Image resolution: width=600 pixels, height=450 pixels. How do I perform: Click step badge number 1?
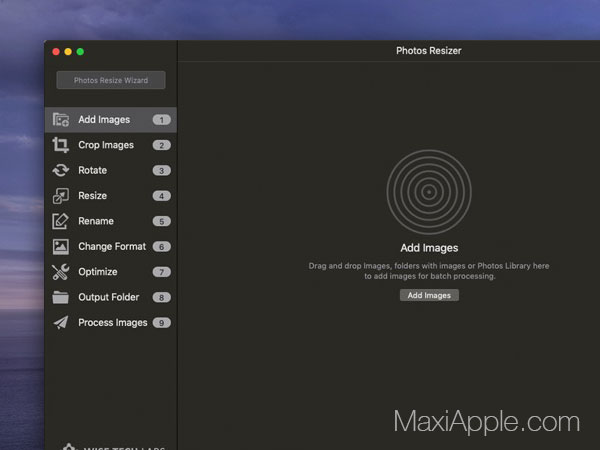point(161,120)
